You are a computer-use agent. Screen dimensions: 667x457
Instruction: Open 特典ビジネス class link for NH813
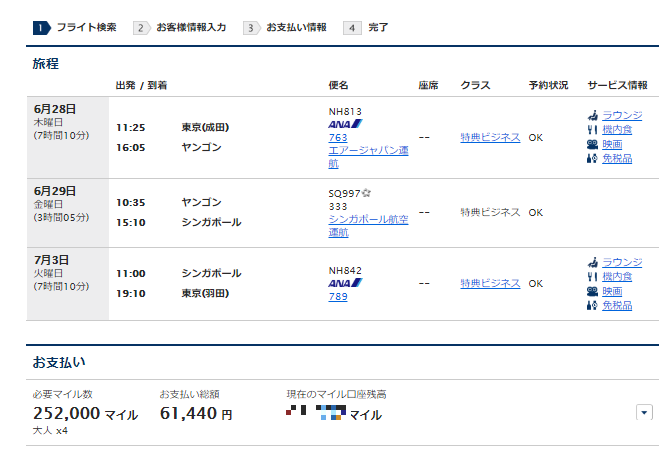[x=490, y=137]
